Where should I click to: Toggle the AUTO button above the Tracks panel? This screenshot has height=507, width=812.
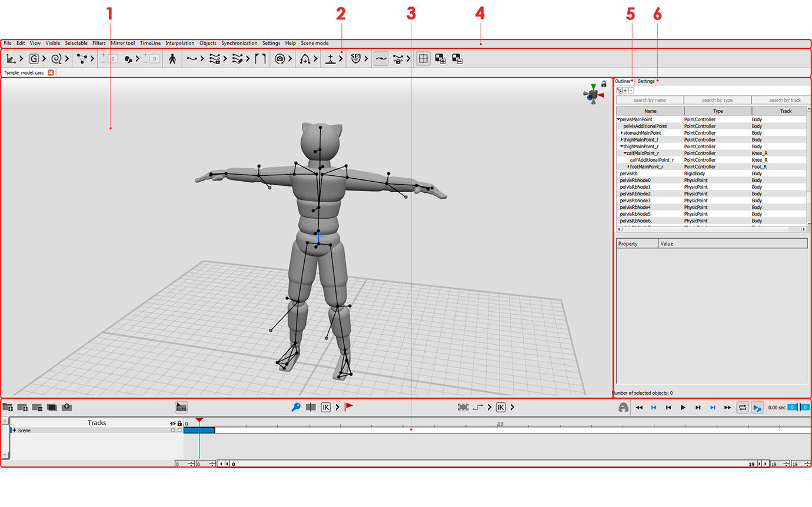coord(181,407)
